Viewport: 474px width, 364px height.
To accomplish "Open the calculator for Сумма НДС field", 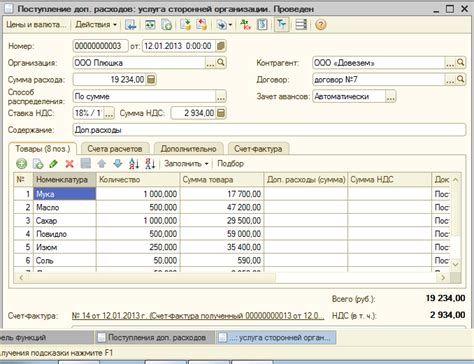I will (220, 113).
